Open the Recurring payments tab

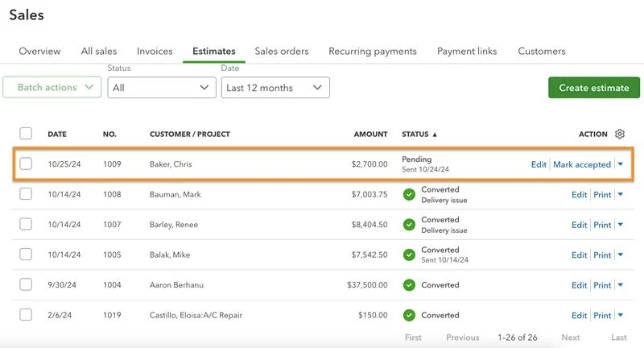tap(373, 51)
